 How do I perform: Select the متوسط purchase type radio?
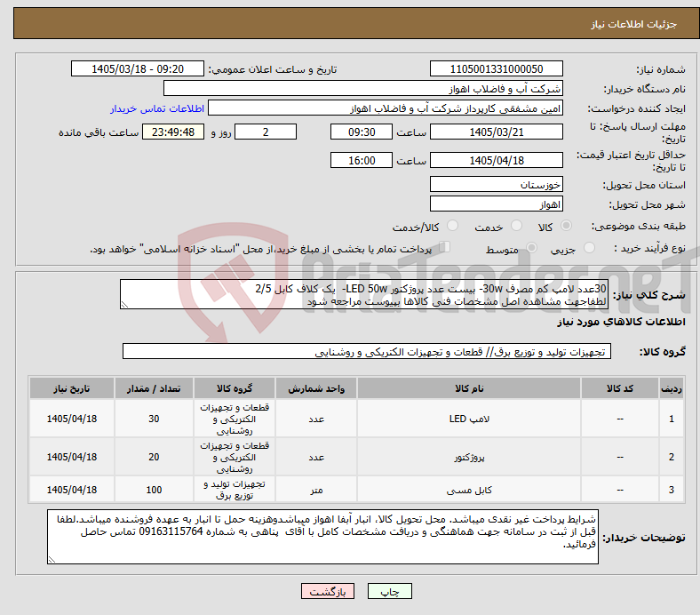(532, 248)
